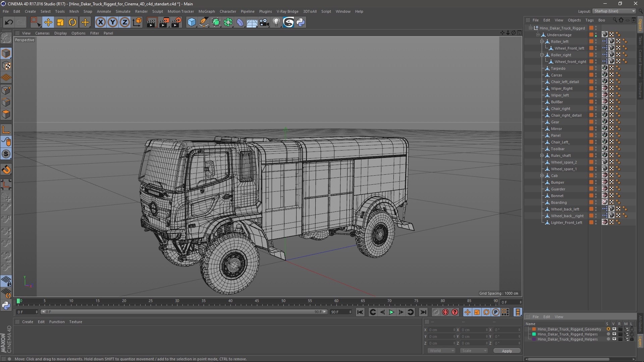Click the Render to Picture Viewer icon

(164, 22)
